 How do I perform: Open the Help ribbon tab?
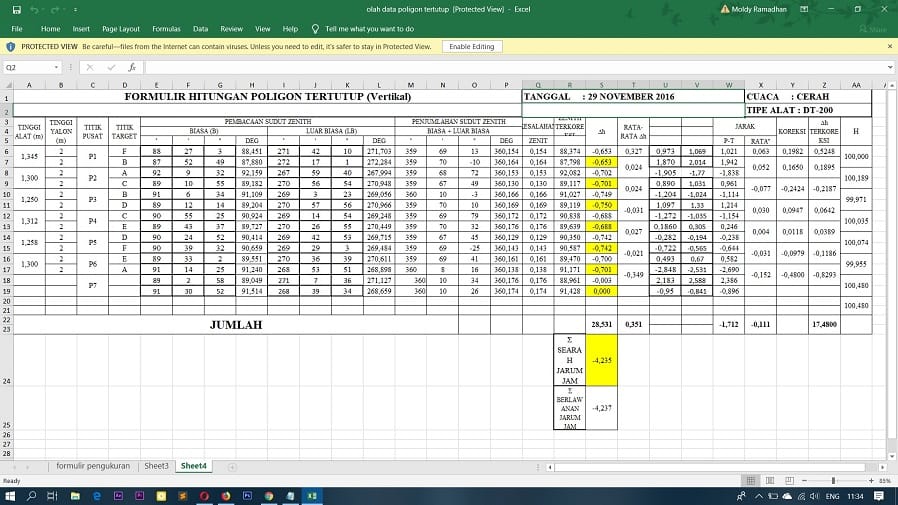290,29
